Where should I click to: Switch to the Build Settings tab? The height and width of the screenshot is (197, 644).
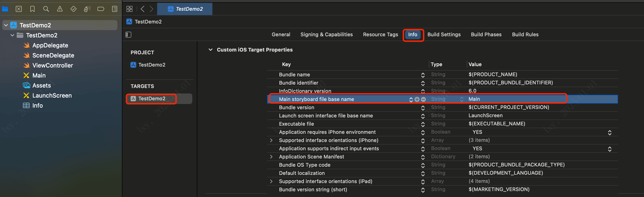(444, 35)
